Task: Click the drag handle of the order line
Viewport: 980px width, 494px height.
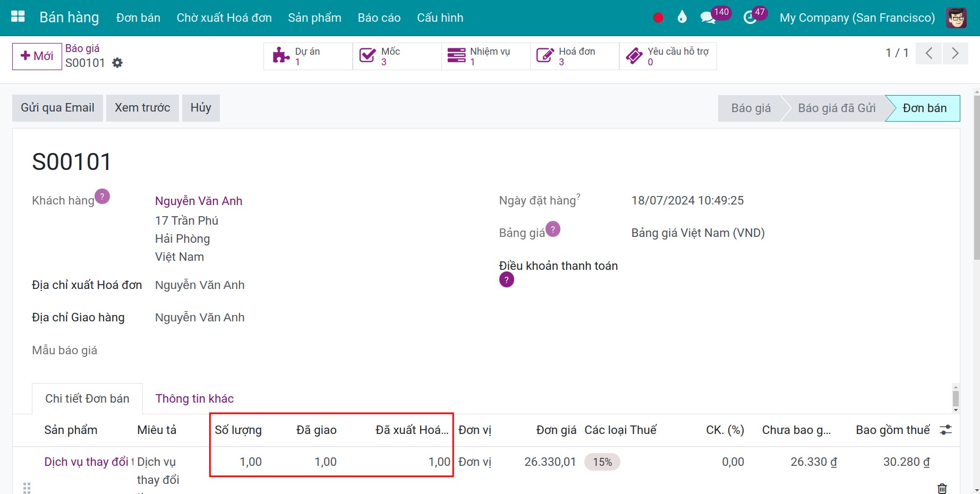Action: coord(27,487)
